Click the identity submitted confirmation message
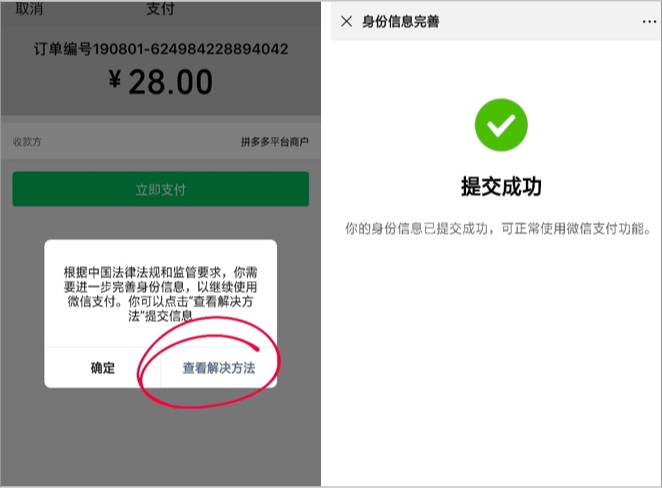 coord(499,228)
